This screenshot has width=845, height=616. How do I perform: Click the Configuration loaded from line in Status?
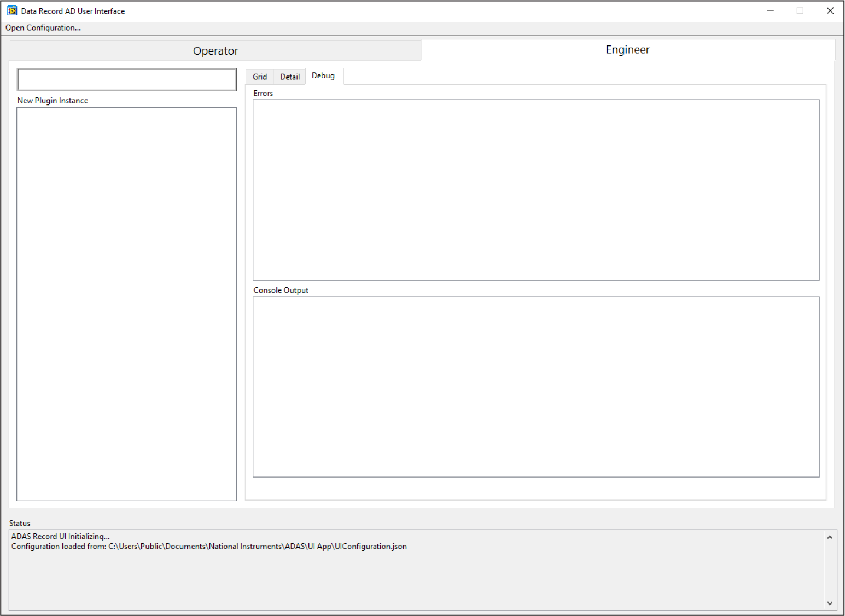click(x=209, y=547)
